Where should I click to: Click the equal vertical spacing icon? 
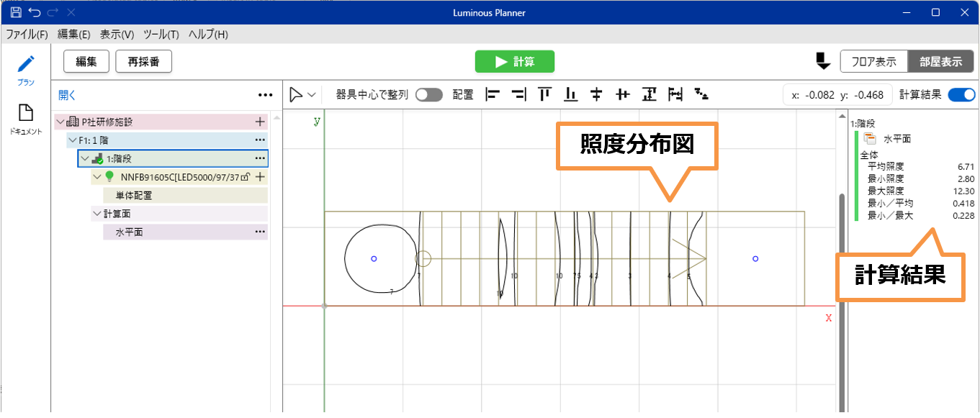649,94
